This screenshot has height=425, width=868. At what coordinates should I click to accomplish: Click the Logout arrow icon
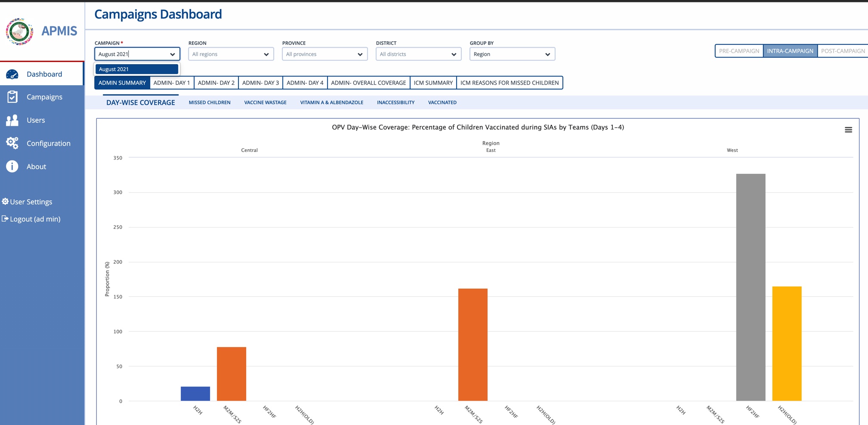5,219
